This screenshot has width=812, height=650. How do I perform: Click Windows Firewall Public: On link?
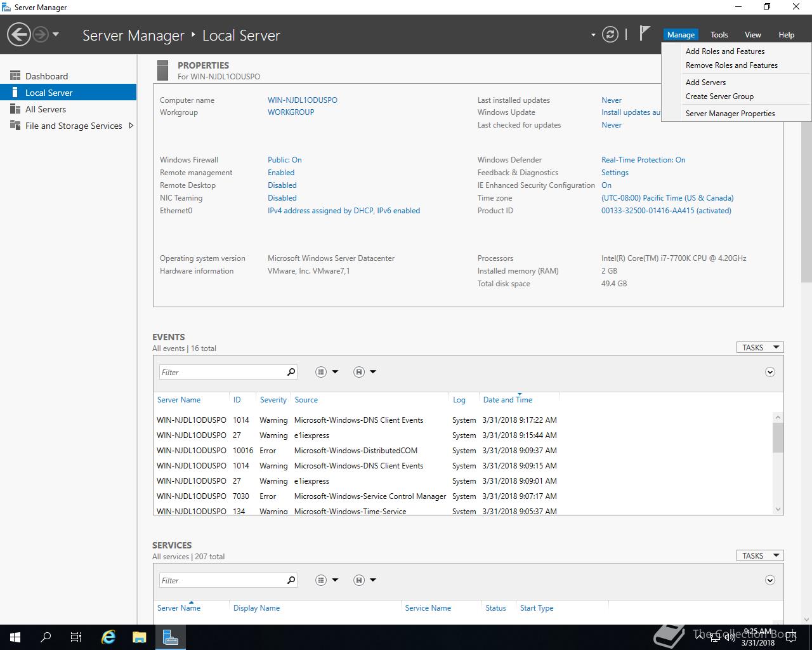[x=285, y=160]
